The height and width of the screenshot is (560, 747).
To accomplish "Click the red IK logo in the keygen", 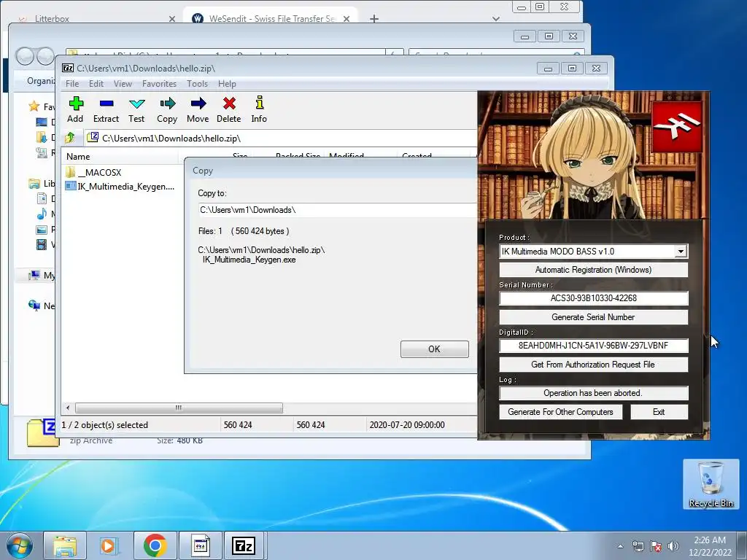I will pos(676,126).
